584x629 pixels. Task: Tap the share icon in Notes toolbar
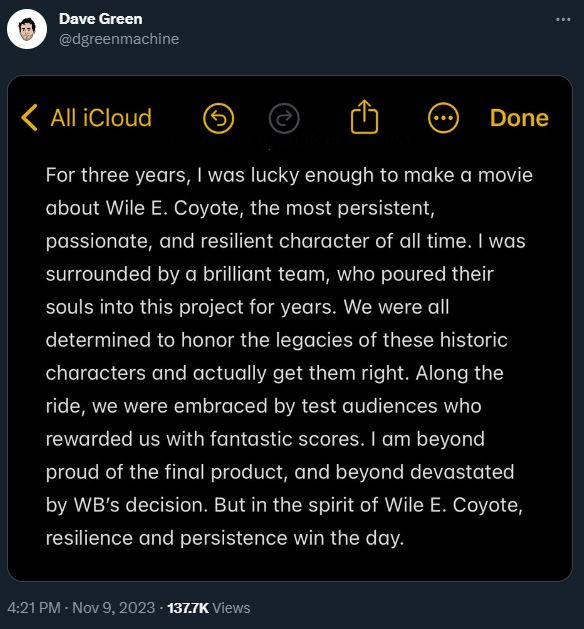coord(364,116)
